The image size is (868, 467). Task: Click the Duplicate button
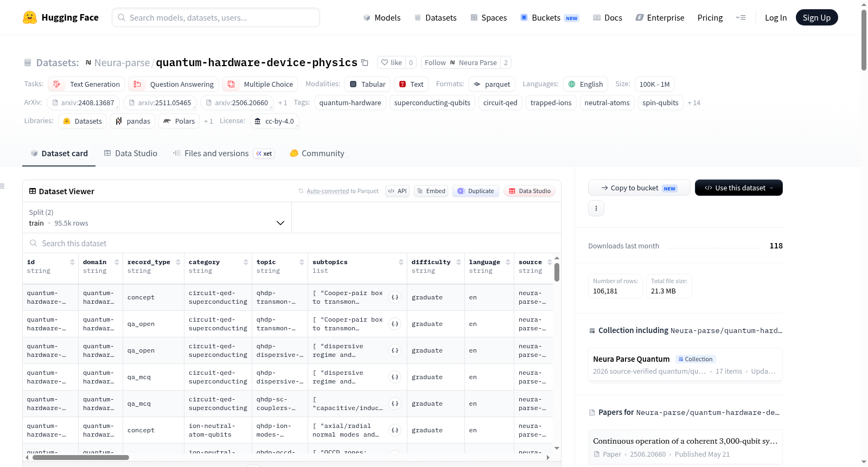(x=476, y=191)
